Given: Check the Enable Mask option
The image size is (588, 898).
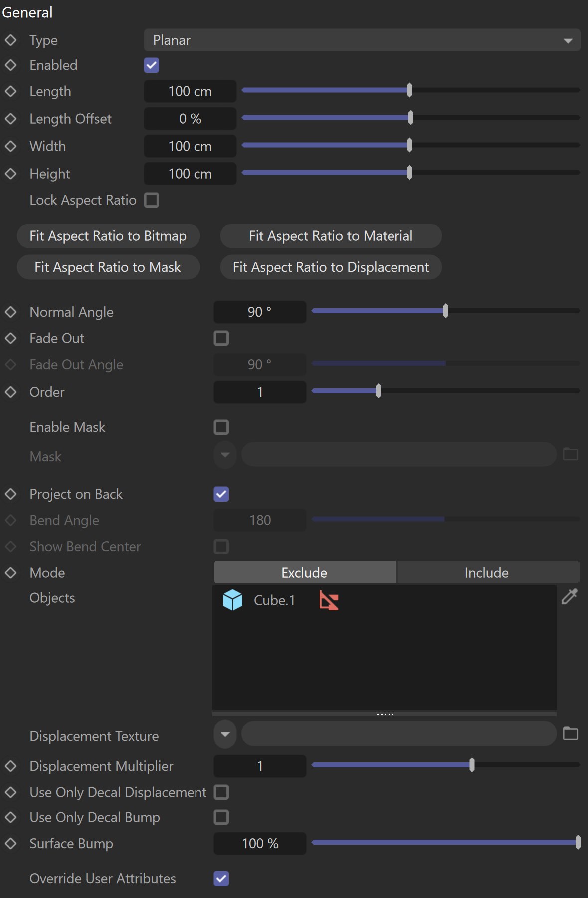Looking at the screenshot, I should [221, 427].
